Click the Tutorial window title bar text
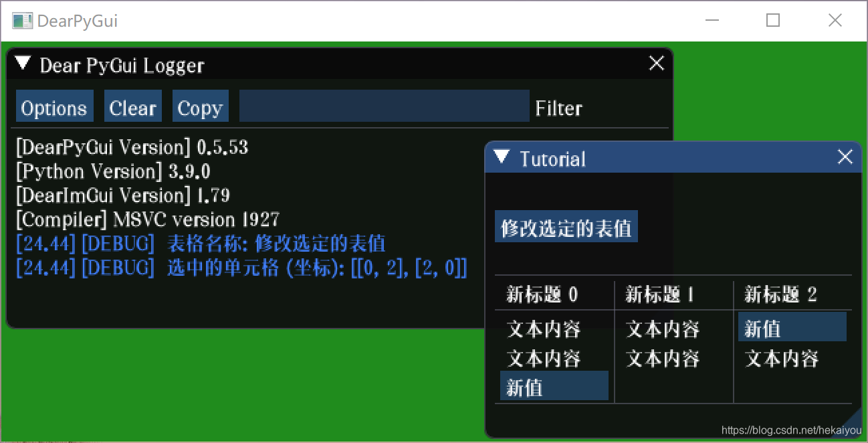The width and height of the screenshot is (868, 443). [x=553, y=159]
